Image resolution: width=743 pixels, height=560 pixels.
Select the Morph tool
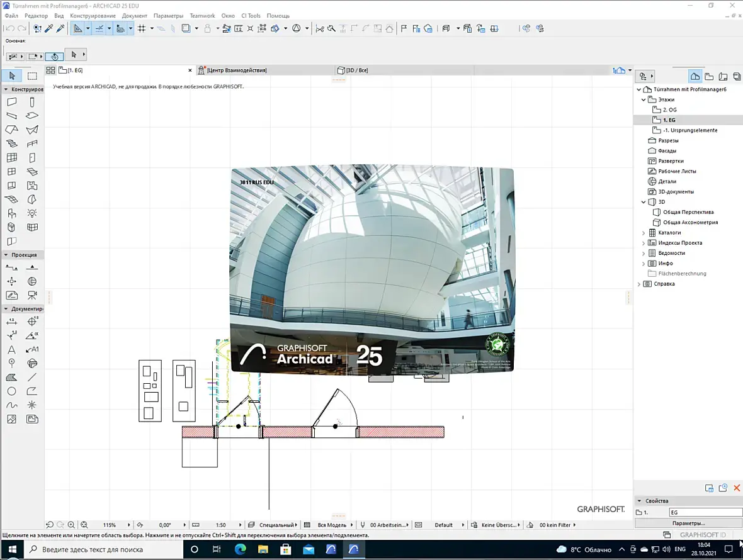(32, 199)
